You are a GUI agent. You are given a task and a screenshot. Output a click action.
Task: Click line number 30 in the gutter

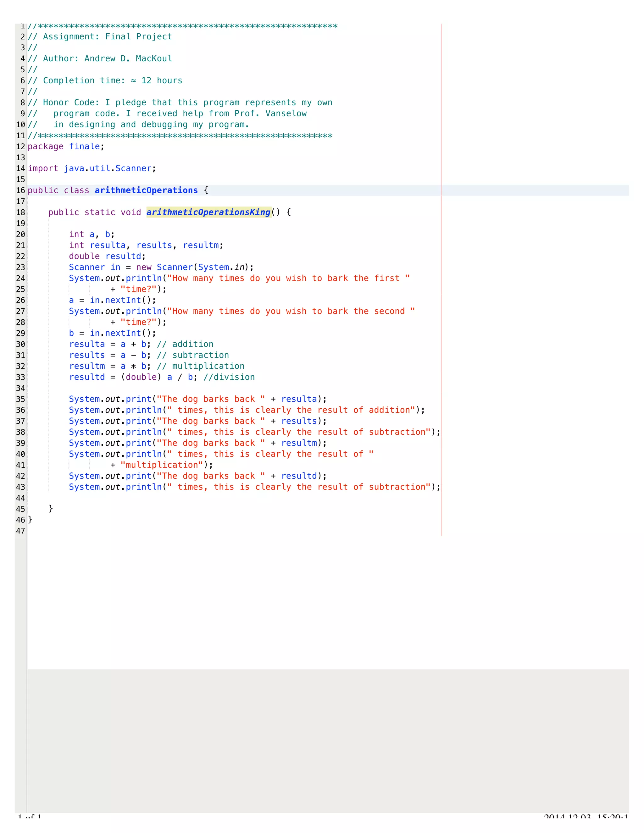click(21, 344)
